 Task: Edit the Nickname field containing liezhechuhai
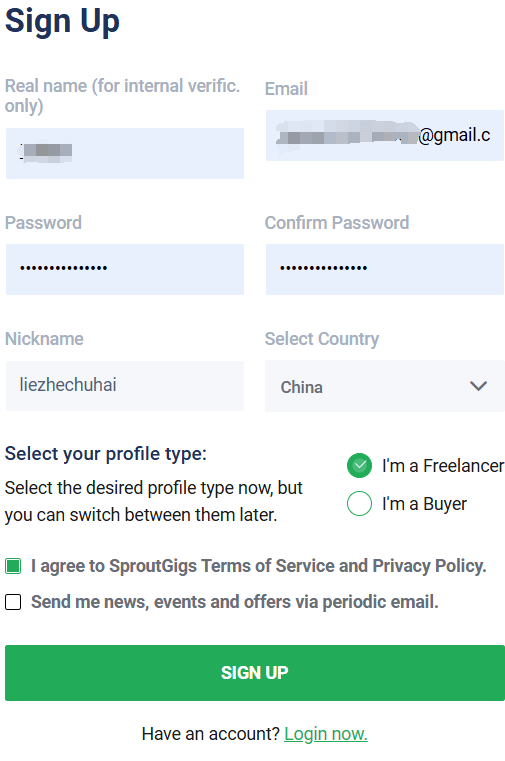pyautogui.click(x=125, y=386)
